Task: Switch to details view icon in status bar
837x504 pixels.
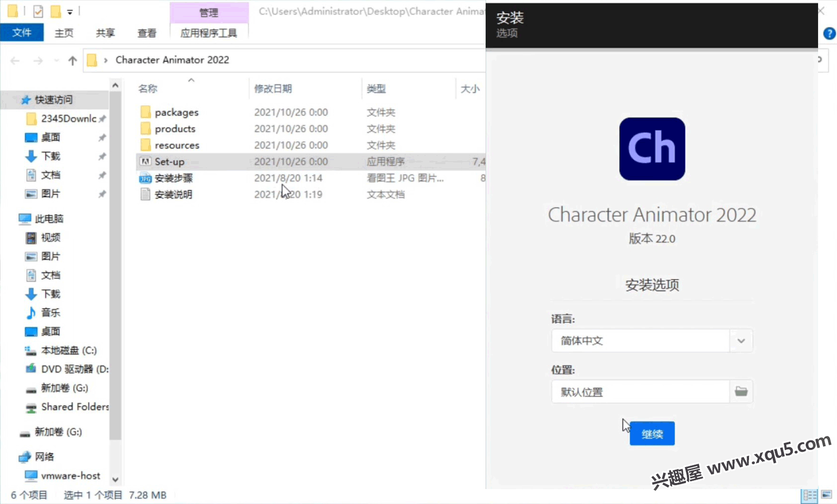Action: pyautogui.click(x=810, y=495)
